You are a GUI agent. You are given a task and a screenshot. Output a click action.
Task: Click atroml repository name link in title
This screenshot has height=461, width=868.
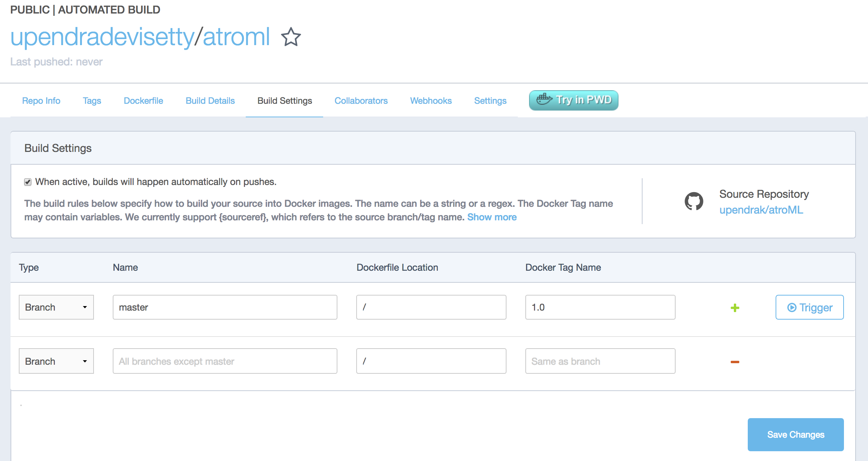point(236,37)
